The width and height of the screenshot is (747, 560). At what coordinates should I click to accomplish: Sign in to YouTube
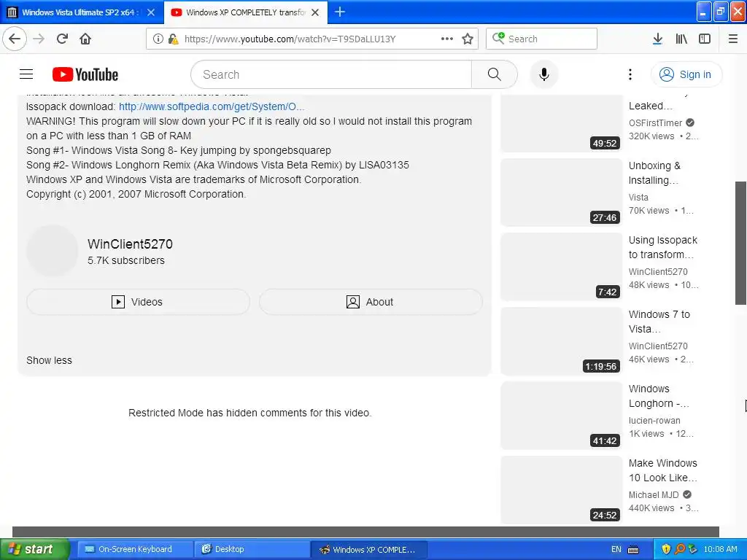[686, 74]
